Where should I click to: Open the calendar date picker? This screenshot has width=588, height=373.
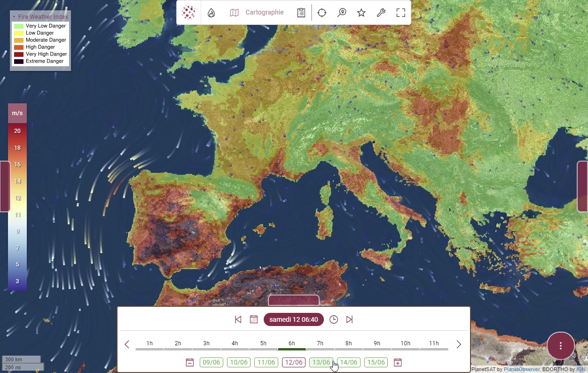[253, 319]
